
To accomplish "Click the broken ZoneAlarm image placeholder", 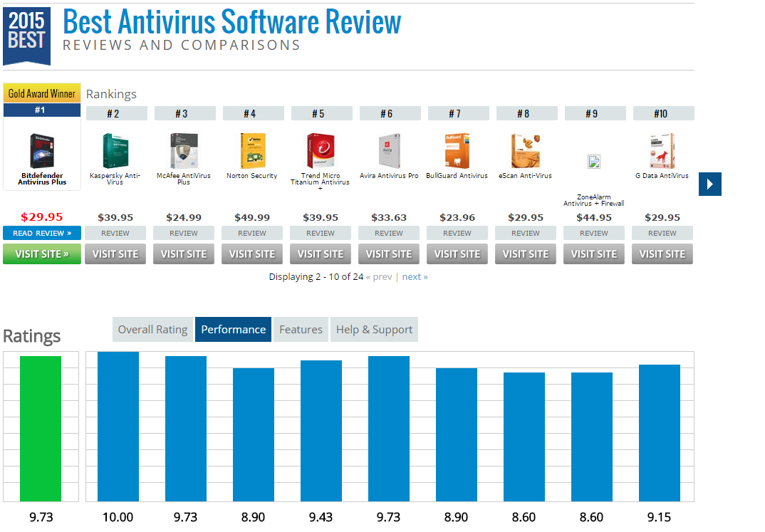I will tap(594, 162).
